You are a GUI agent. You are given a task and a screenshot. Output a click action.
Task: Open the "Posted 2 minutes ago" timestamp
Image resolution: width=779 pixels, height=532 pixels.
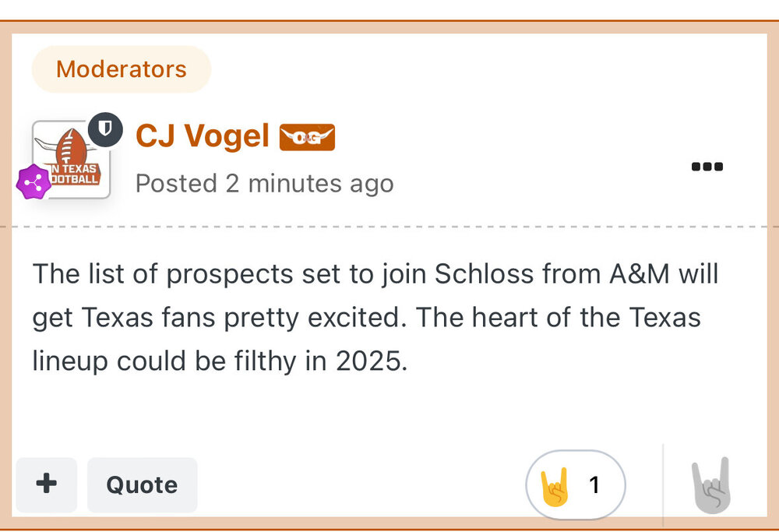[x=265, y=184]
